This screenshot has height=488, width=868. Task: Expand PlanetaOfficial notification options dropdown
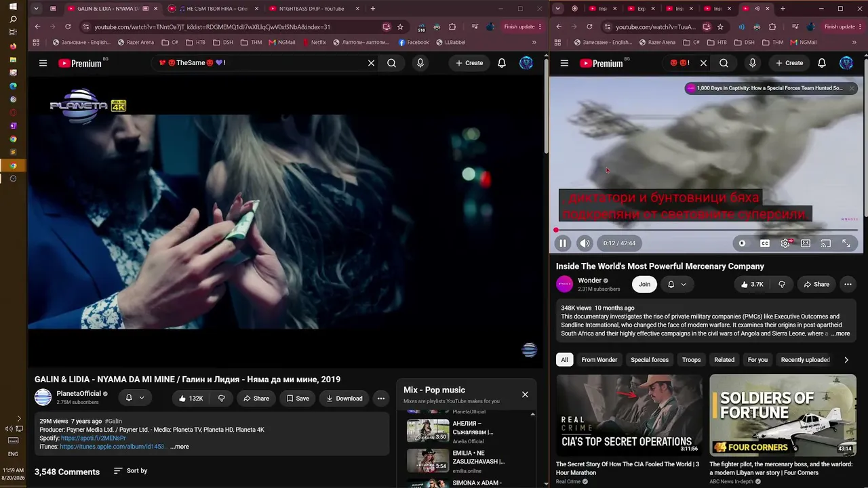(x=134, y=398)
